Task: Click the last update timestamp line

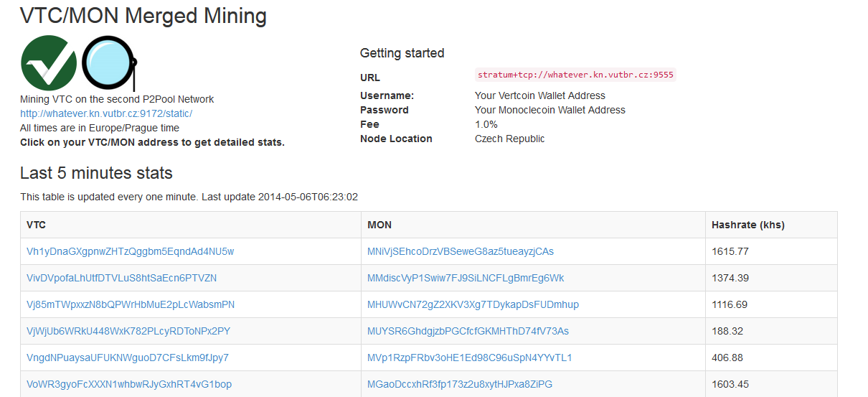Action: pos(189,197)
